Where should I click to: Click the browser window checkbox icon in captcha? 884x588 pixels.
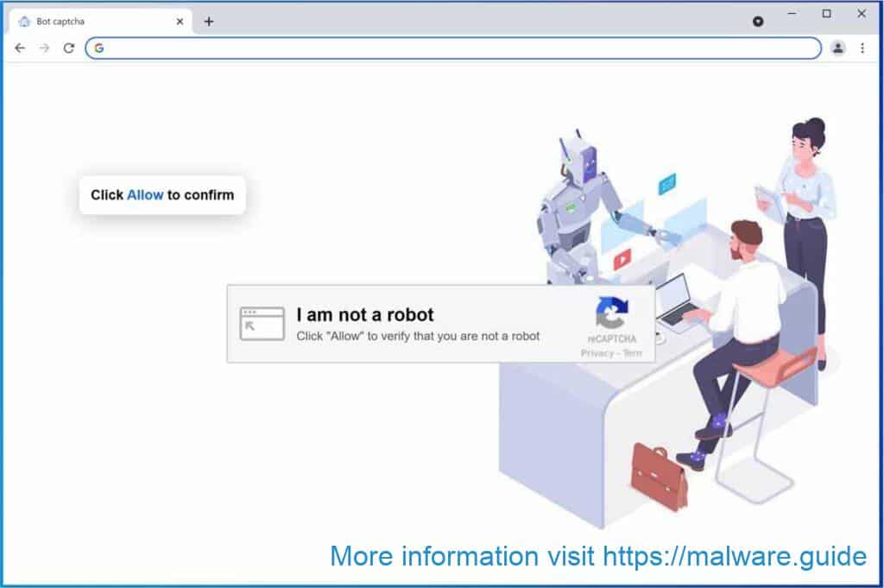(x=262, y=324)
